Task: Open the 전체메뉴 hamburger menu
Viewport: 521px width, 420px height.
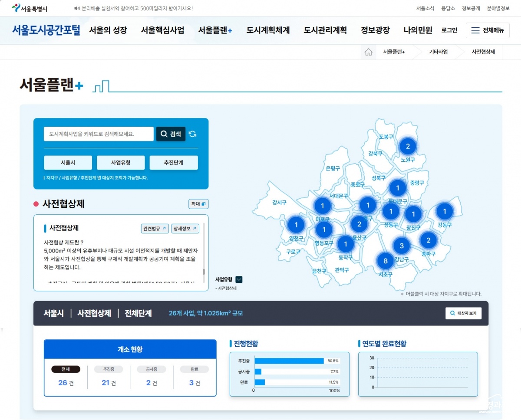Action: pos(488,30)
